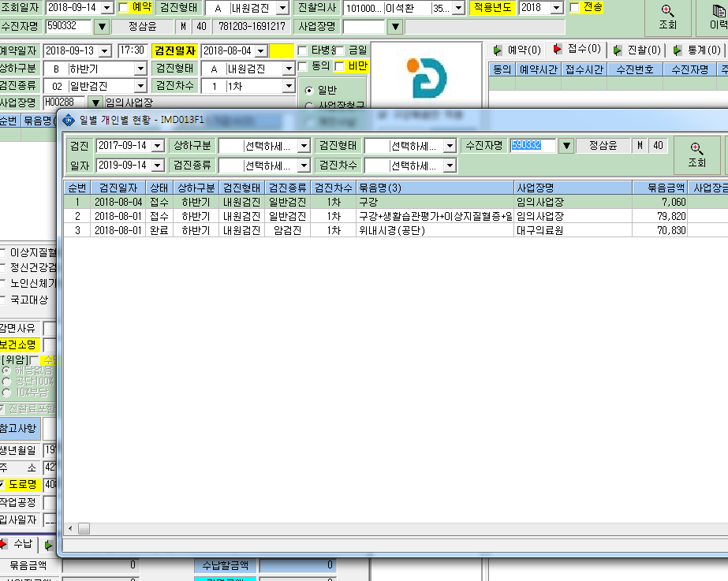The width and height of the screenshot is (728, 581).
Task: Click the black arrow next to 590332 in the dialog
Action: click(566, 146)
